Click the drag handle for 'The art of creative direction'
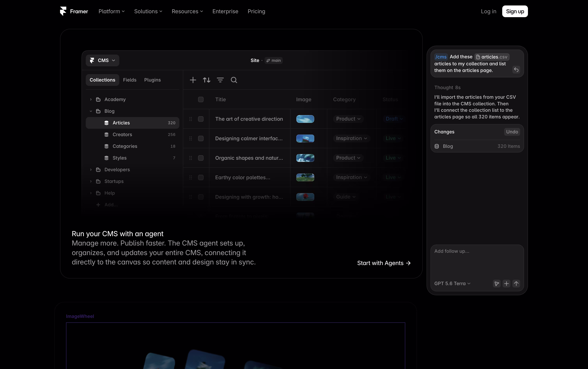The height and width of the screenshot is (369, 588). [191, 119]
